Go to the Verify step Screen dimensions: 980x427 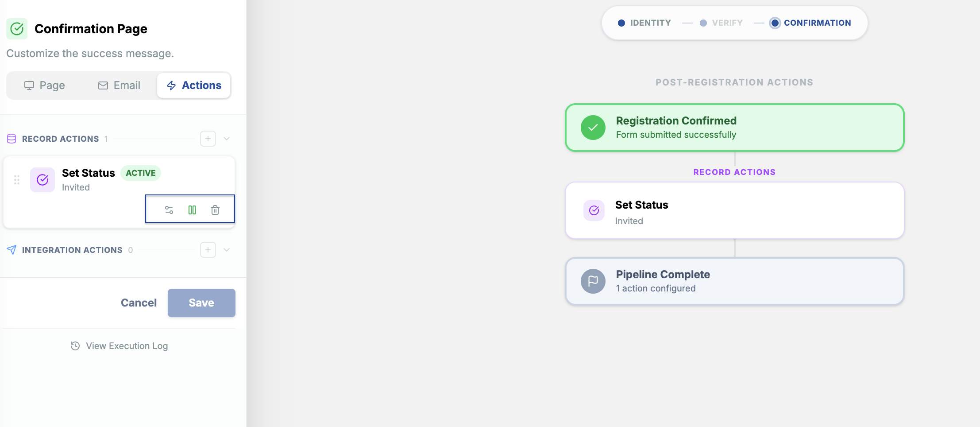click(x=721, y=23)
